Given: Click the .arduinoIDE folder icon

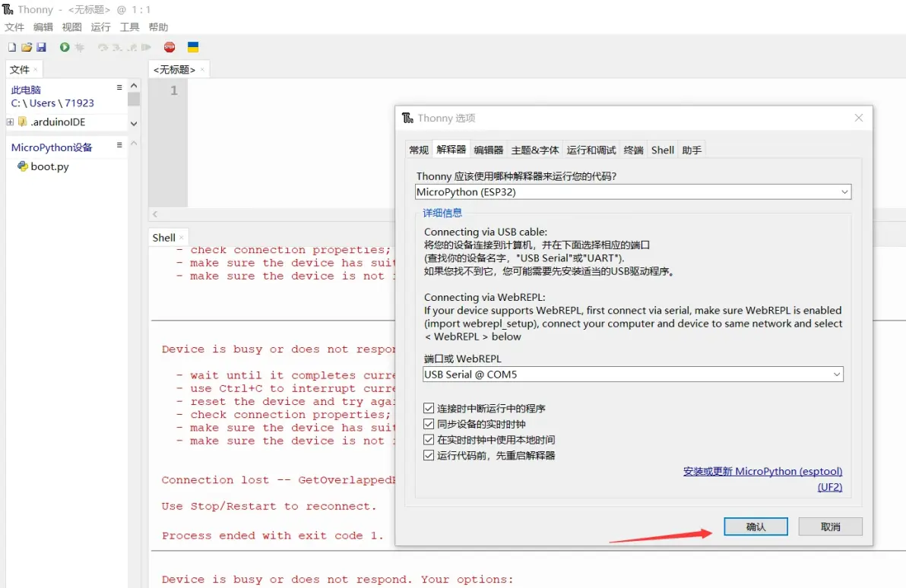Looking at the screenshot, I should pos(23,122).
